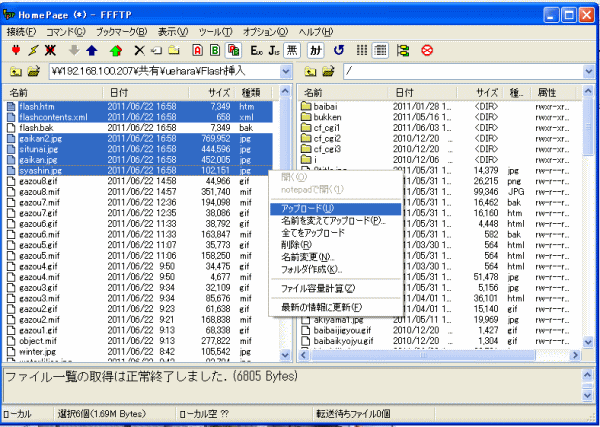The image size is (600, 427).
Task: Click the red circular abort transfer icon
Action: (x=427, y=50)
